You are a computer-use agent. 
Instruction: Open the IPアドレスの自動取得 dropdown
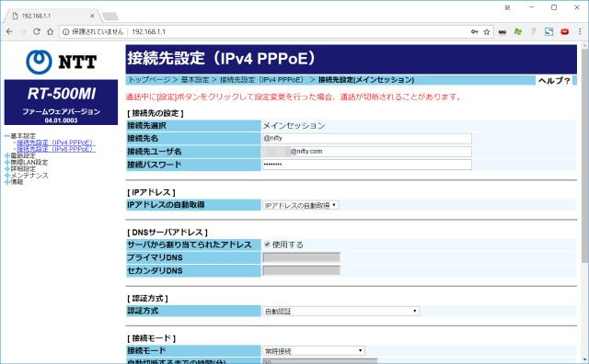[301, 205]
